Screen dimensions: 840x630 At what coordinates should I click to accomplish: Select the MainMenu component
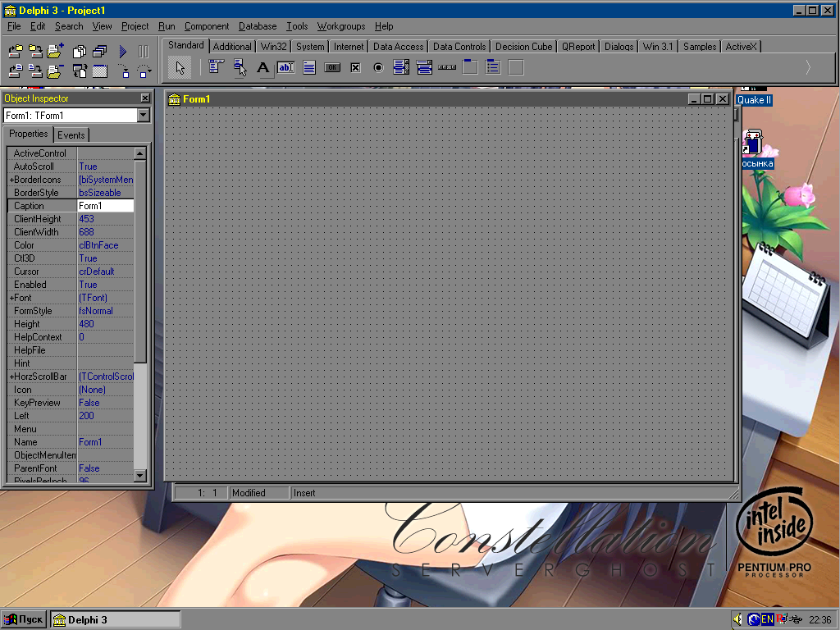click(216, 67)
